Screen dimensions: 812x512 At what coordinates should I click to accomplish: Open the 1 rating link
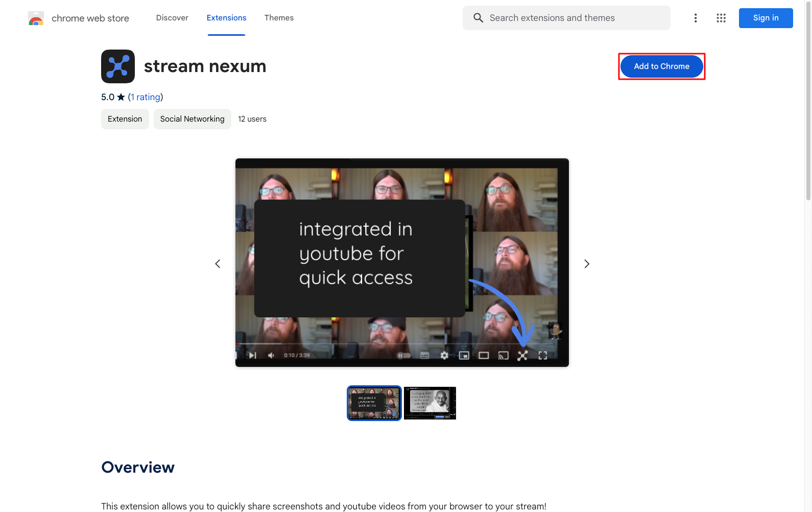pyautogui.click(x=146, y=97)
